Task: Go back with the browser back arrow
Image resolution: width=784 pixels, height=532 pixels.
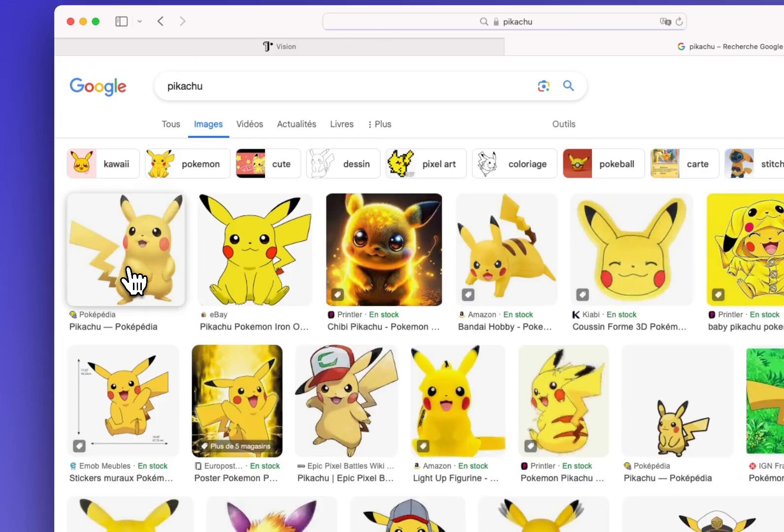Action: click(161, 21)
